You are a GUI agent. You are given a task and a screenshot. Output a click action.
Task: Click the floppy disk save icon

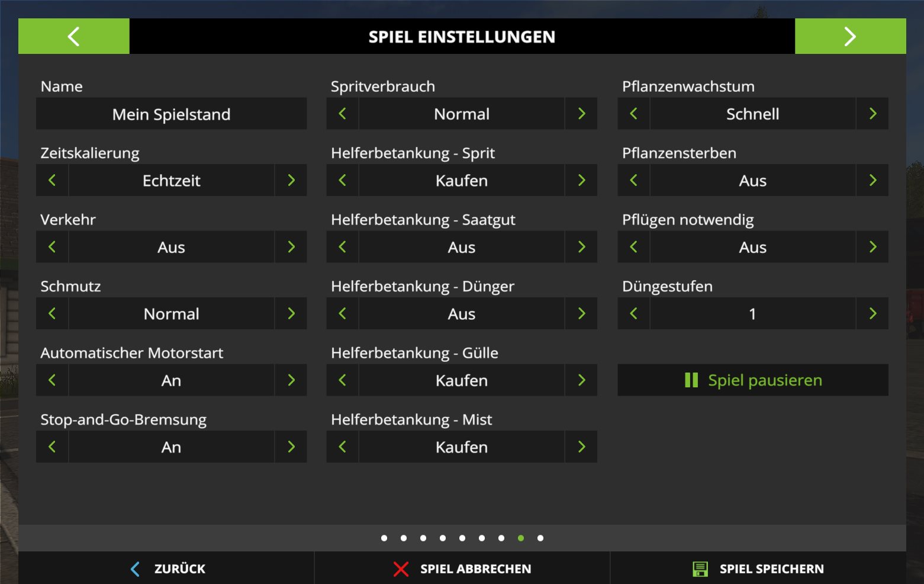pyautogui.click(x=700, y=569)
